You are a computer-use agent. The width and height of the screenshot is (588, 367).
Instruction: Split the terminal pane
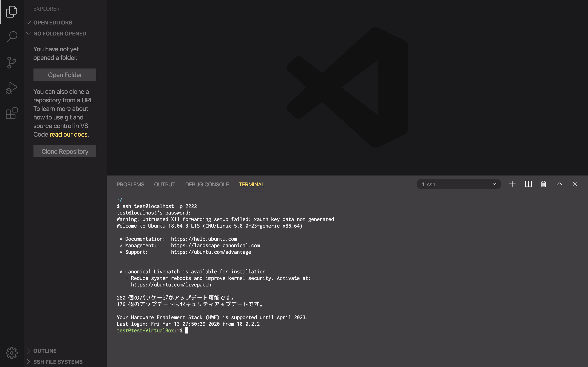528,184
